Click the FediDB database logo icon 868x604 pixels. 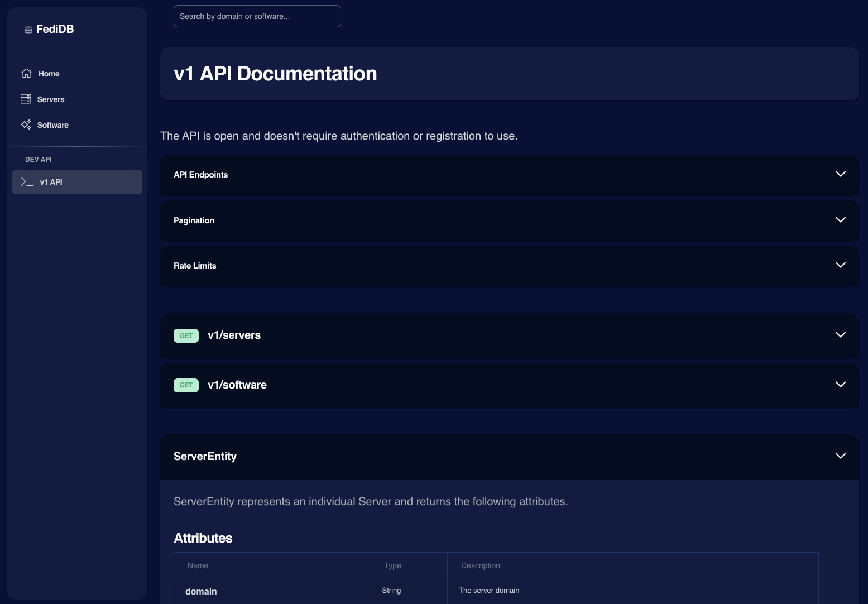28,30
